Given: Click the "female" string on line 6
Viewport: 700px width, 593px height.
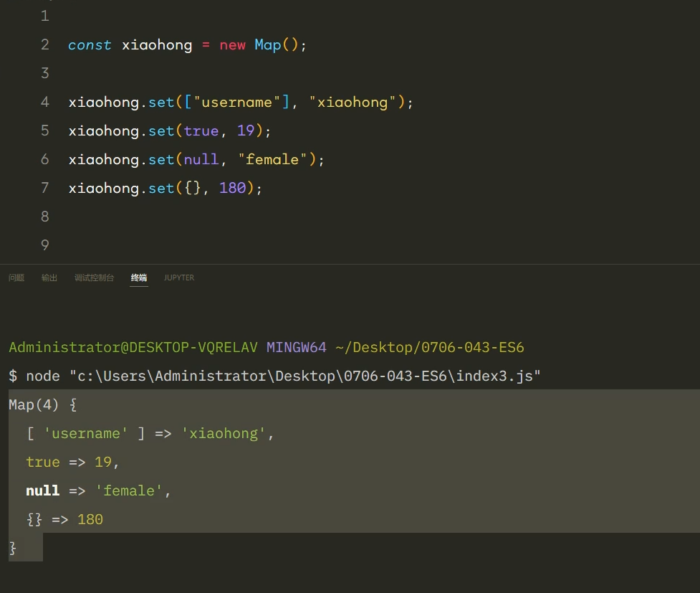Looking at the screenshot, I should pyautogui.click(x=272, y=160).
